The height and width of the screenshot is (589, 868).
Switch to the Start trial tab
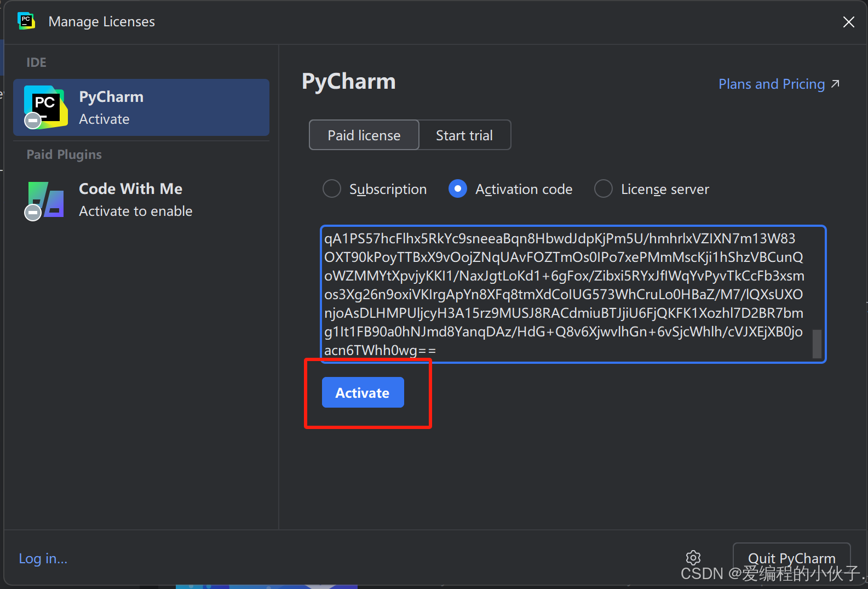tap(464, 135)
